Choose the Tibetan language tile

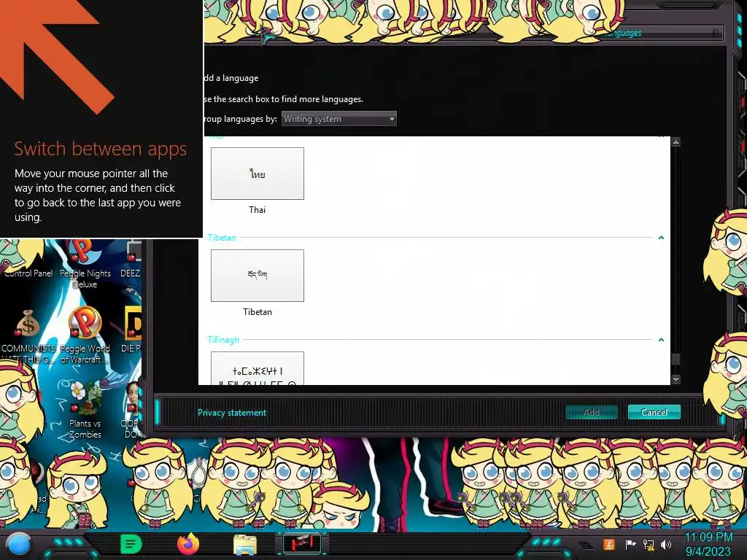point(258,275)
